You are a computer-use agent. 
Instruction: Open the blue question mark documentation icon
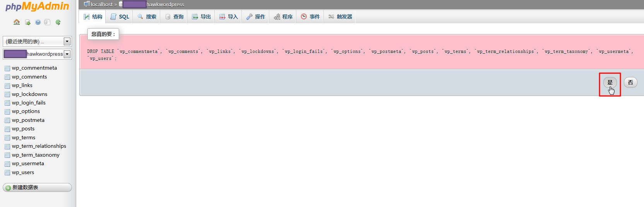(38, 22)
